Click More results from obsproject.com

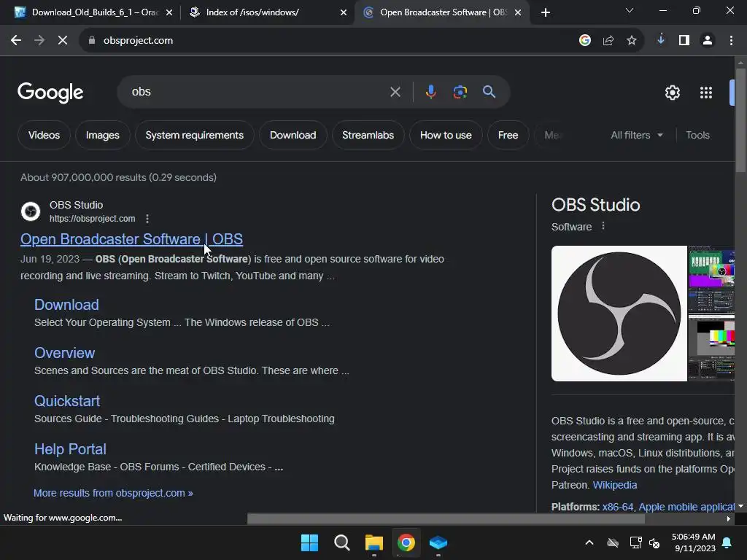(x=113, y=494)
